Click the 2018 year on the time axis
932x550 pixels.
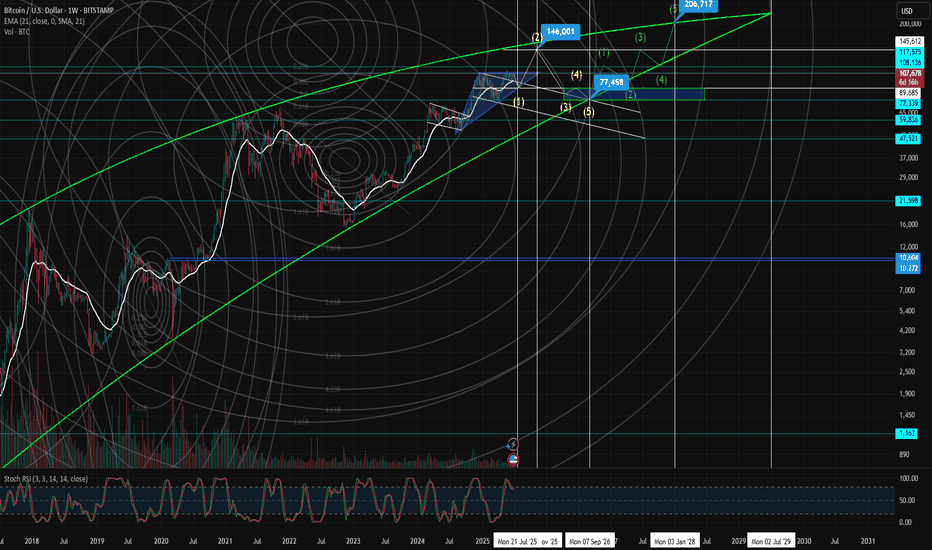pos(32,542)
